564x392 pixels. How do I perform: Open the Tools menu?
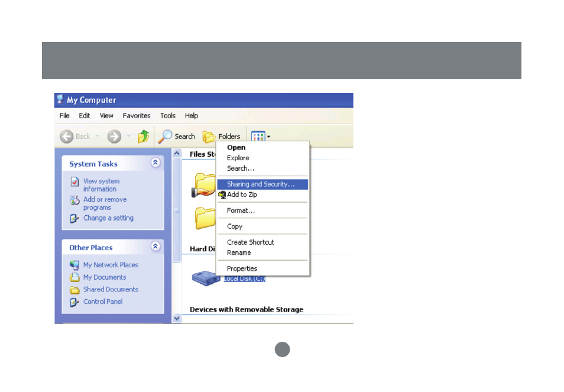(x=168, y=116)
